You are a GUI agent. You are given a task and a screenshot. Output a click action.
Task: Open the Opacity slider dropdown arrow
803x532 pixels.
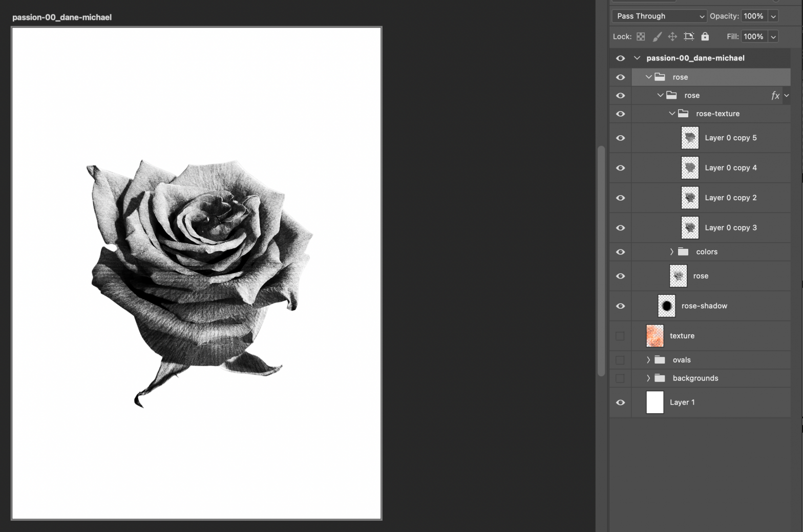[x=773, y=16]
